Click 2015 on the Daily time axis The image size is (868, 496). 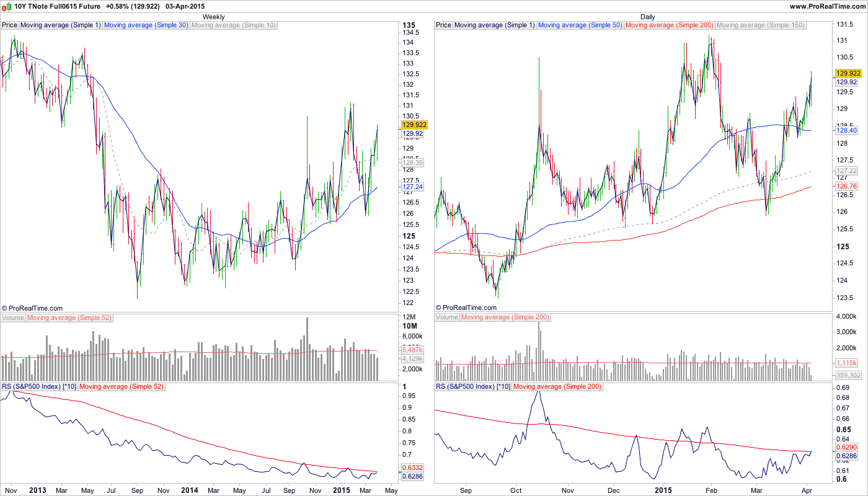coord(662,490)
